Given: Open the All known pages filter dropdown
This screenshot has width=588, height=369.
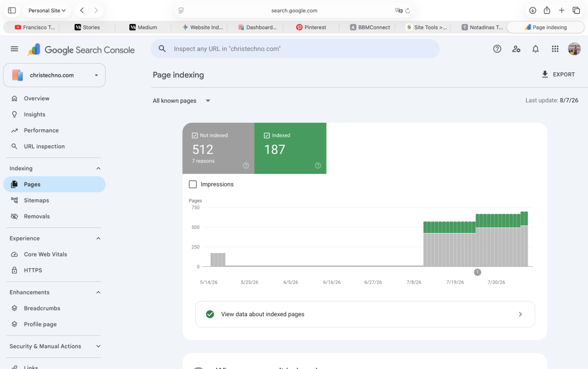Looking at the screenshot, I should pyautogui.click(x=181, y=100).
